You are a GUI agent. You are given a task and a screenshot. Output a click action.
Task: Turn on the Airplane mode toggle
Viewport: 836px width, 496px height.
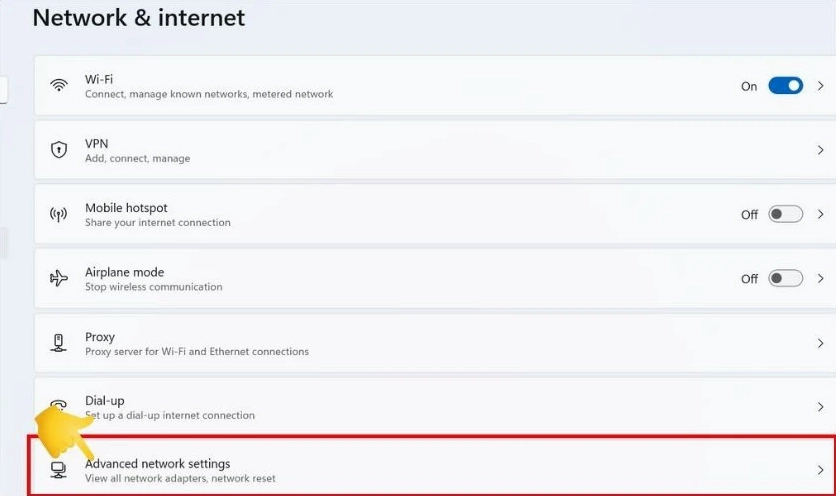tap(785, 278)
